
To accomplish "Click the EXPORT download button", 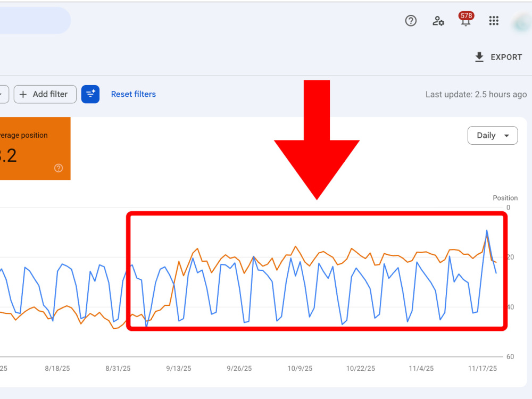I will coord(498,57).
